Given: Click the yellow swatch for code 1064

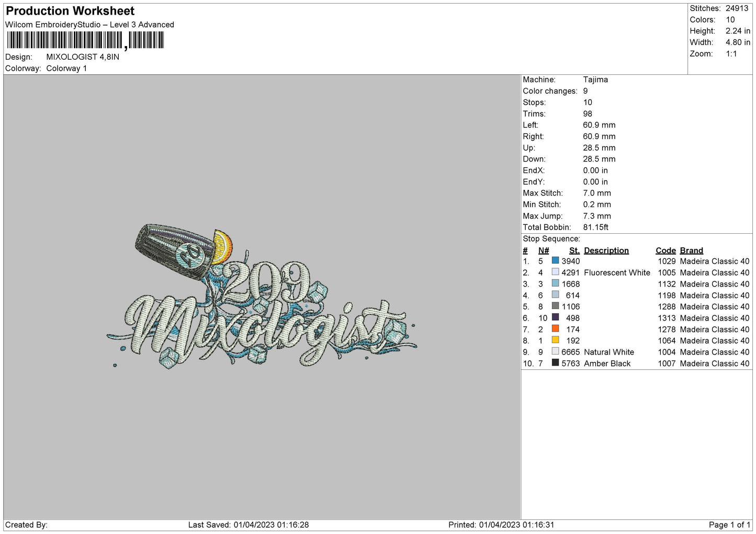Looking at the screenshot, I should [555, 340].
